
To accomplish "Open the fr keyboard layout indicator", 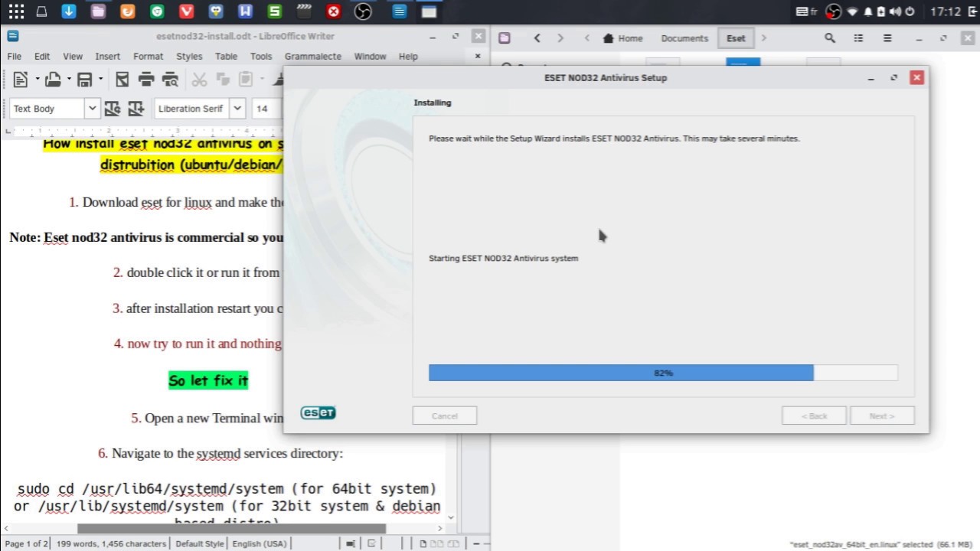I will coord(808,11).
